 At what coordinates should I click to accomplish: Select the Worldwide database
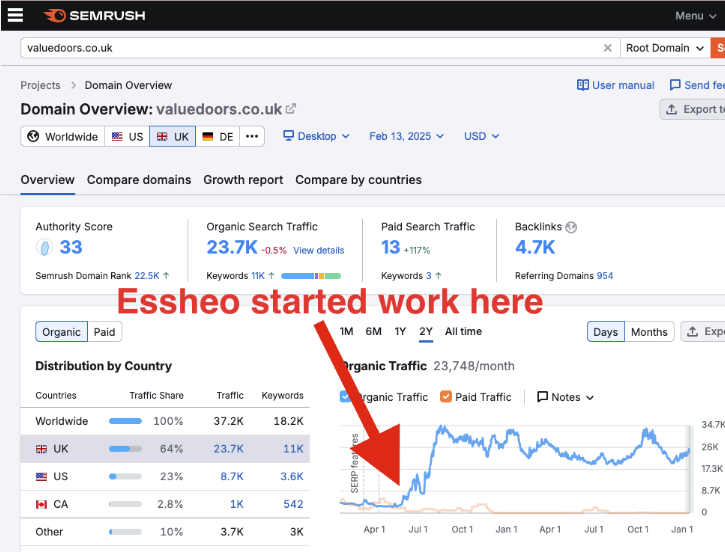(x=62, y=136)
